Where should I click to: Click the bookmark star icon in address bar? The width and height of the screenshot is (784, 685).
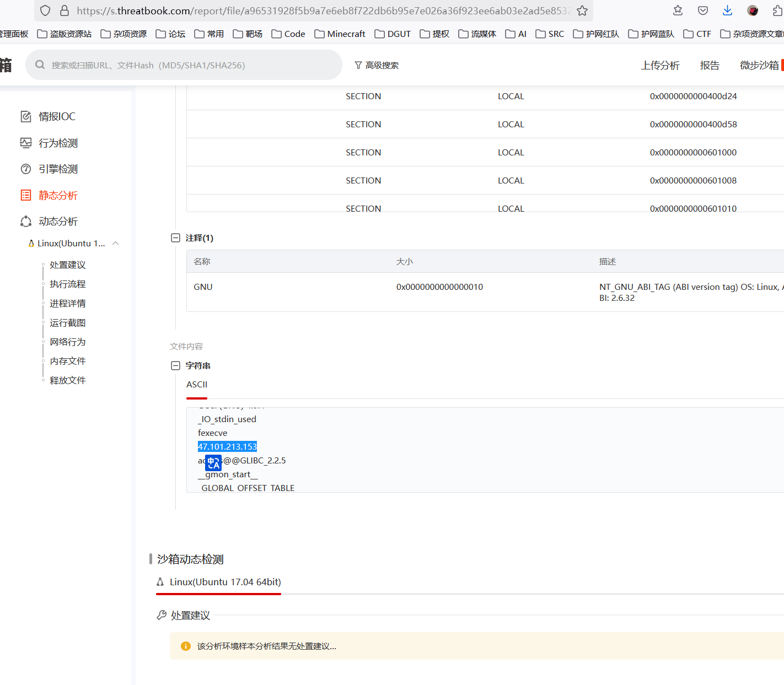coord(582,10)
